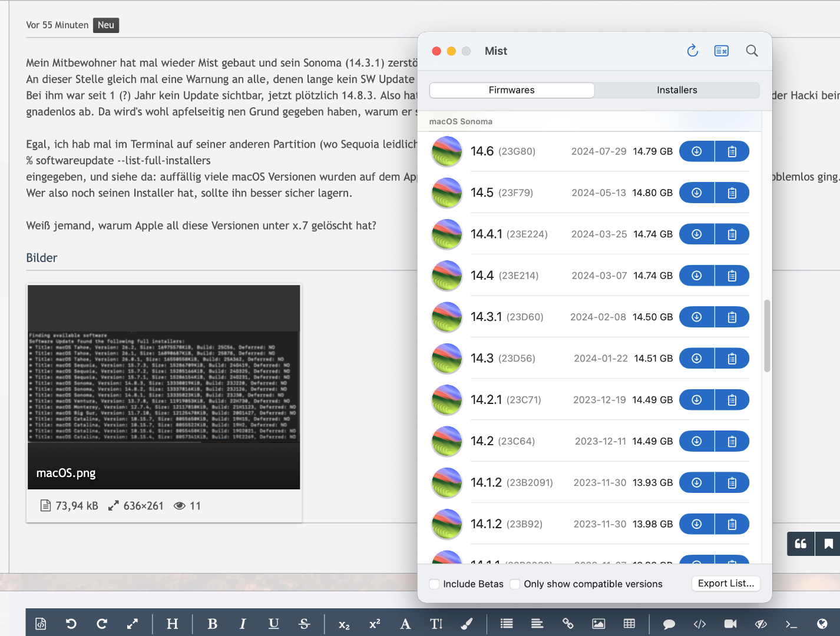Toggle underline formatting in the editor
This screenshot has width=840, height=636.
pos(274,624)
